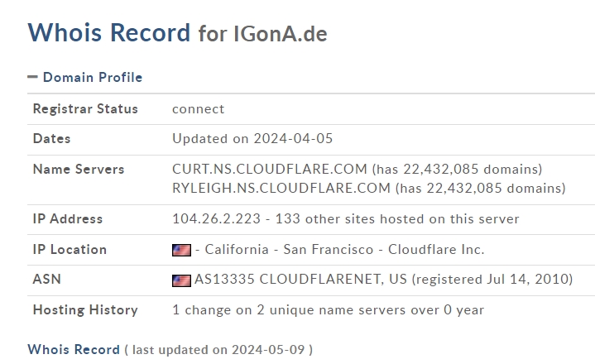Click domain count next to CURT name server
The width and height of the screenshot is (595, 364).
click(x=457, y=169)
